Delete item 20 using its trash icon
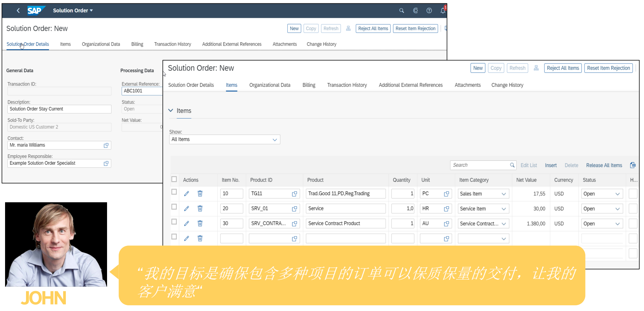 point(200,208)
